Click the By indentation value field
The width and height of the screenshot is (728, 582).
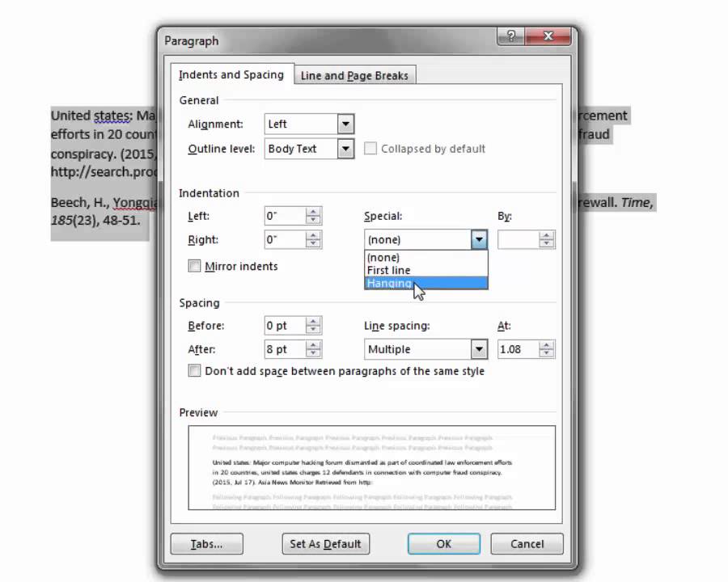(x=518, y=239)
